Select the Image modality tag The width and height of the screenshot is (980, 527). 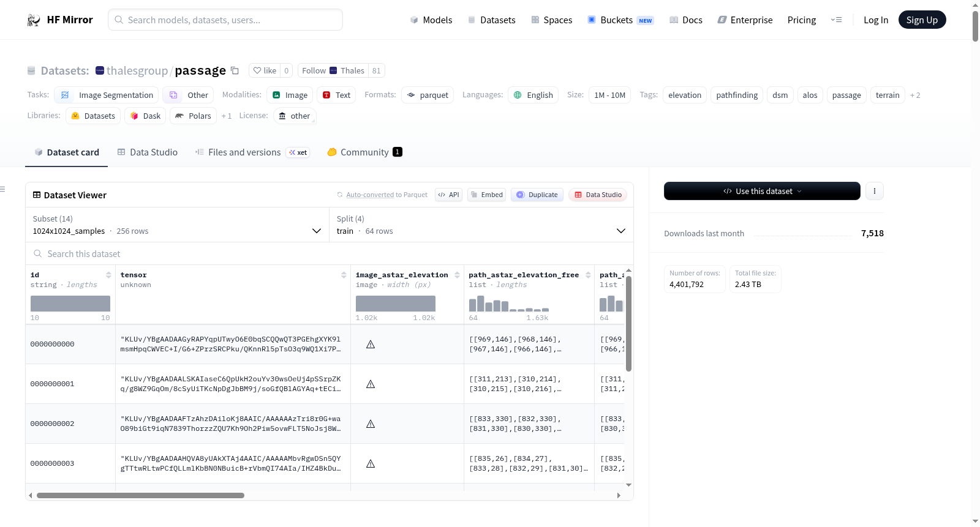[x=290, y=95]
